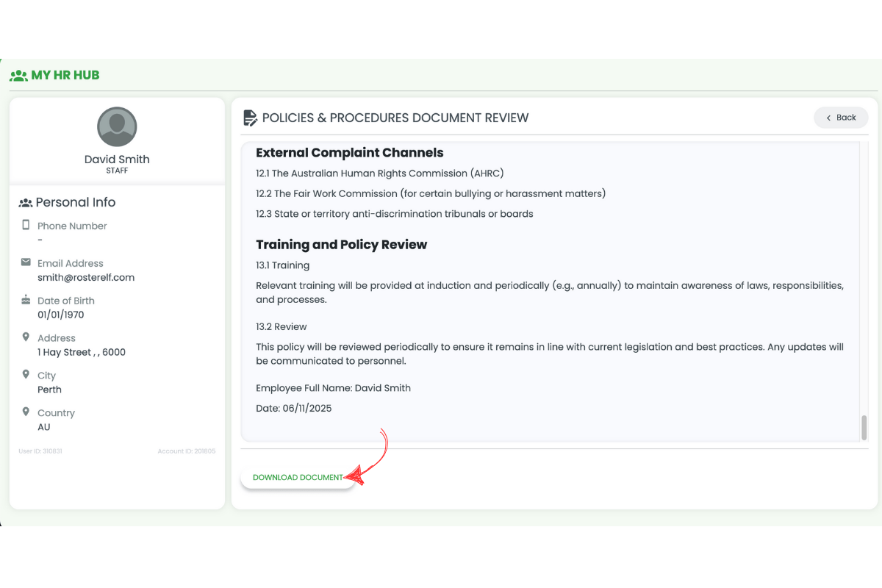Screen dimensions: 882x588
Task: Click the MY HR HUB people logo icon
Action: click(18, 75)
